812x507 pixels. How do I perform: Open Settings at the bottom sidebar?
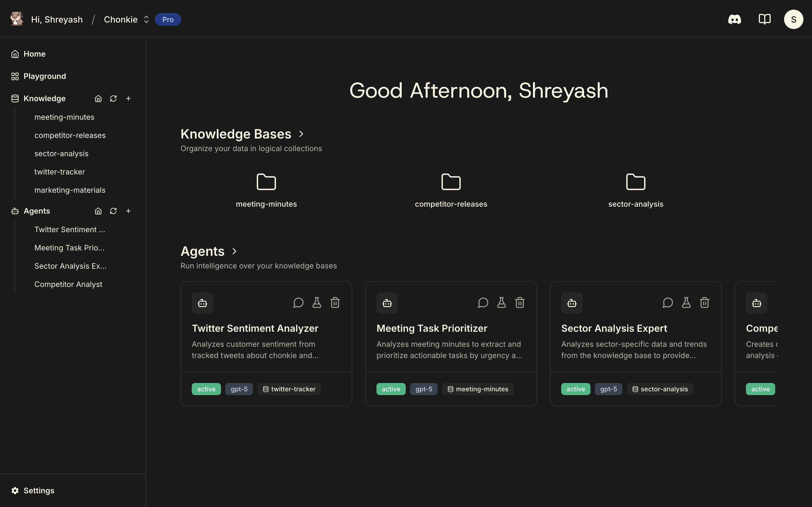point(39,490)
